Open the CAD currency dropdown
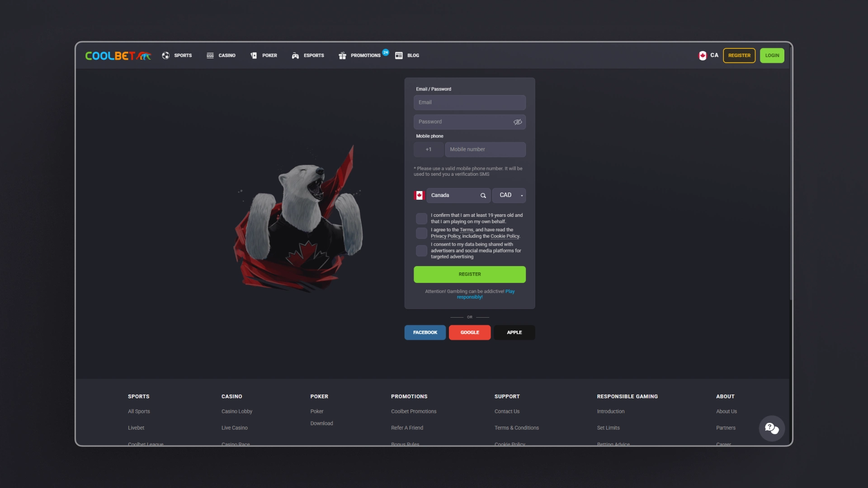This screenshot has width=868, height=488. (x=509, y=195)
